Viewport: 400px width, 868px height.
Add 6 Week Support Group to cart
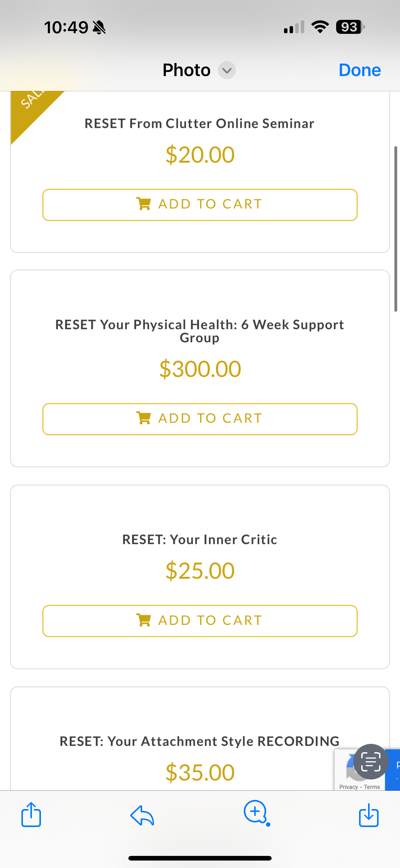[x=200, y=419]
